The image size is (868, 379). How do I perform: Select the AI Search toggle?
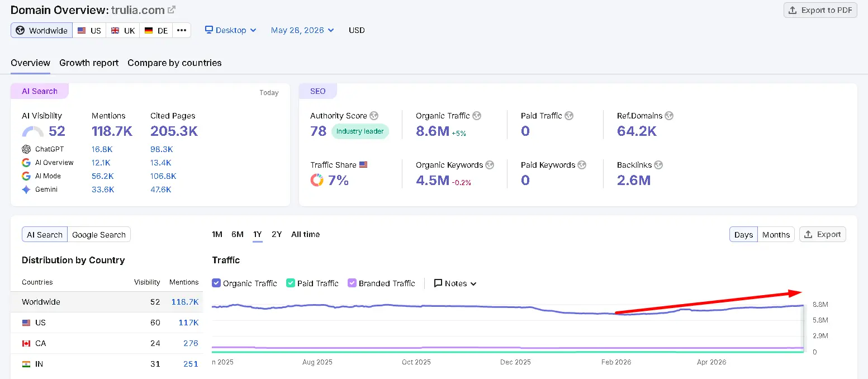coord(45,234)
